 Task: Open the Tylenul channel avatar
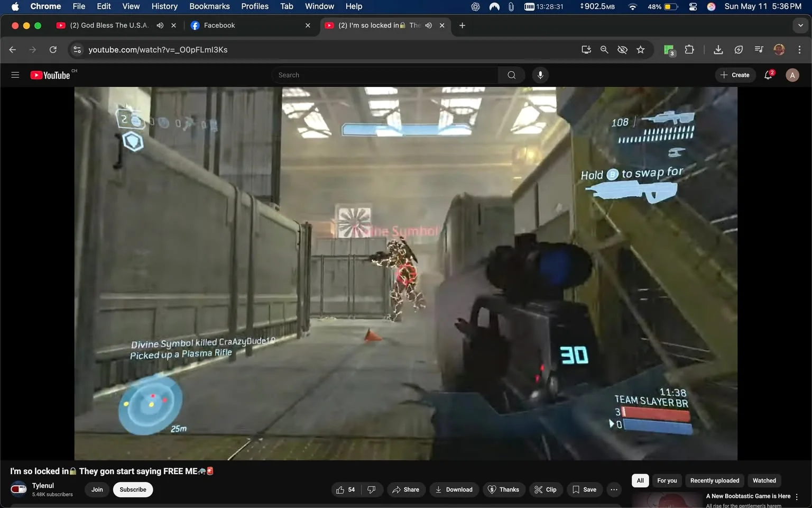[x=19, y=489]
